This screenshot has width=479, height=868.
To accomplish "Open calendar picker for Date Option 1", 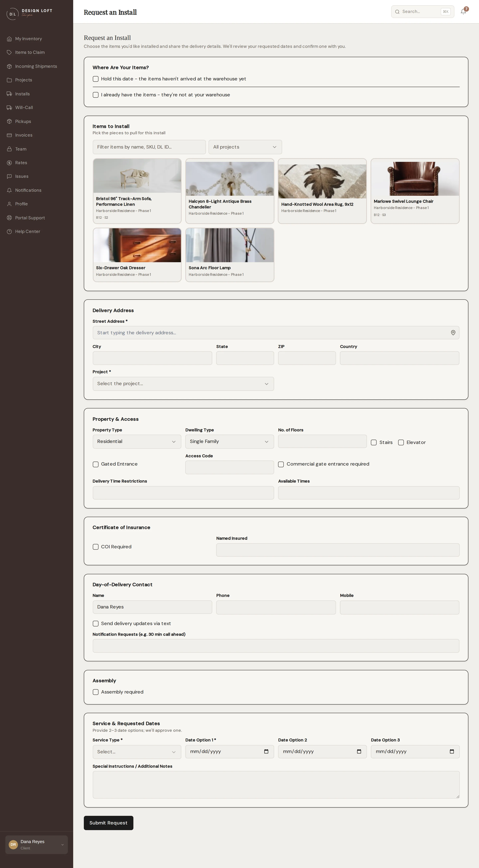I will [x=266, y=751].
